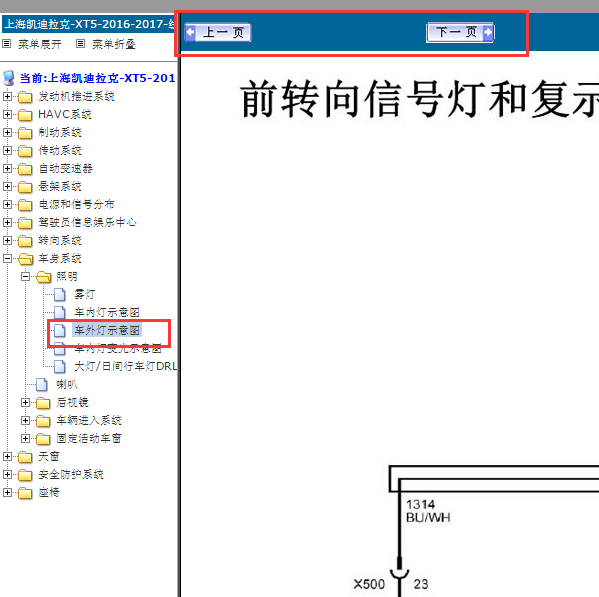Click the 菜单展开 list icon
This screenshot has height=597, width=599.
[6, 44]
